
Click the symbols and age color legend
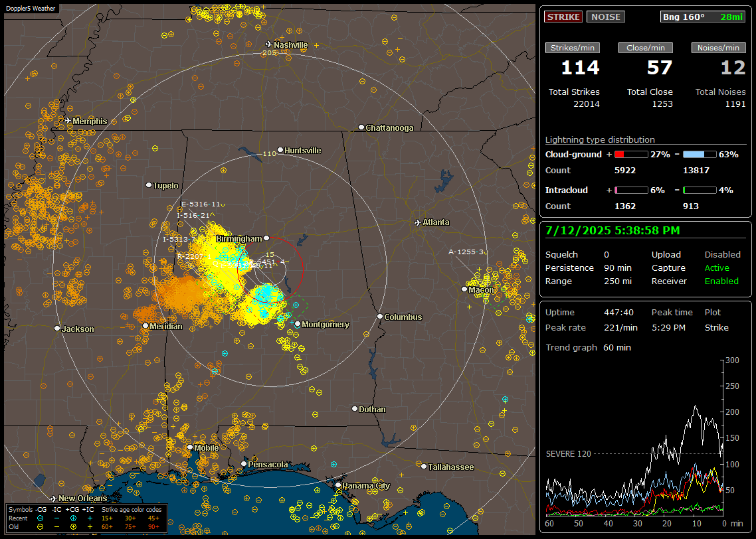click(x=87, y=518)
